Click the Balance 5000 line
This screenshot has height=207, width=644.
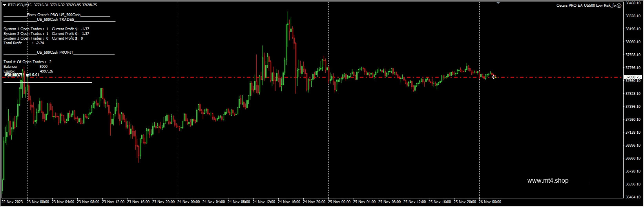(26, 67)
